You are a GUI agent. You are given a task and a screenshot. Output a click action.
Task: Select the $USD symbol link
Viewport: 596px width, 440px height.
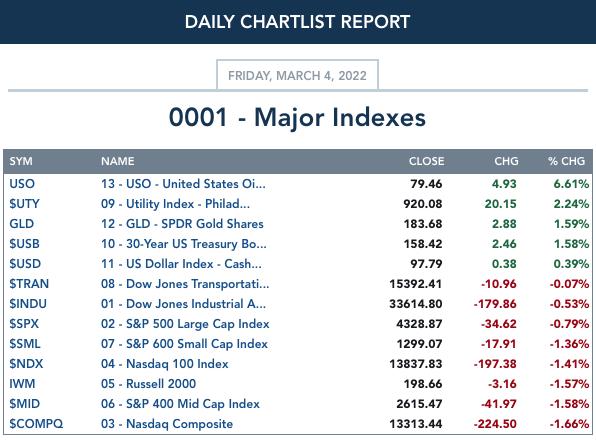[x=25, y=264]
